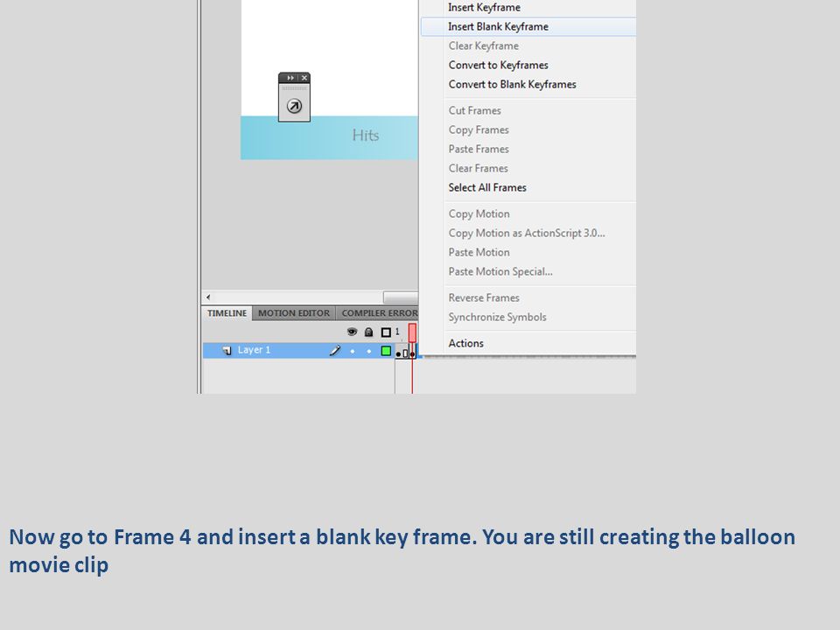Switch to the COMPILER ERRORS tab

377,313
